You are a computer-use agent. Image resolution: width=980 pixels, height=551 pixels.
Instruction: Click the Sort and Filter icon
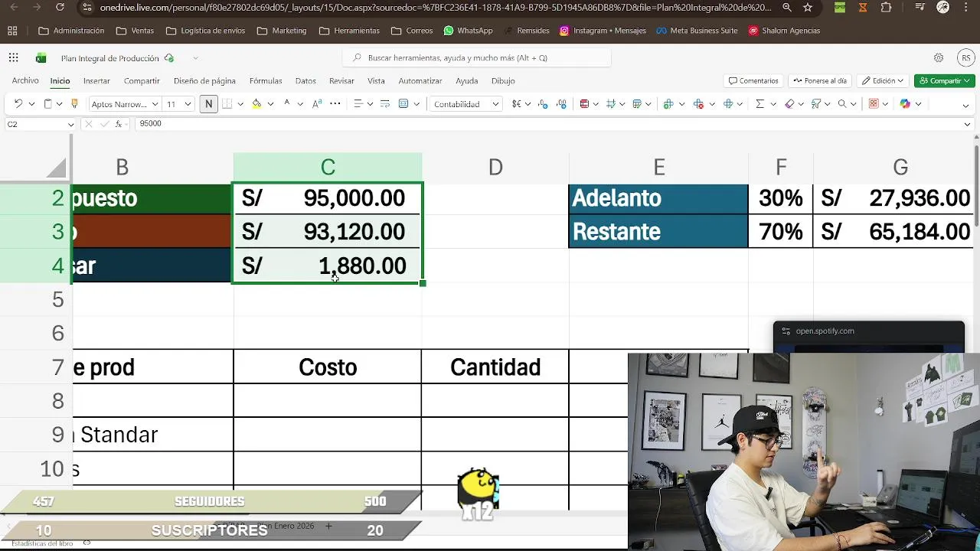click(x=816, y=104)
